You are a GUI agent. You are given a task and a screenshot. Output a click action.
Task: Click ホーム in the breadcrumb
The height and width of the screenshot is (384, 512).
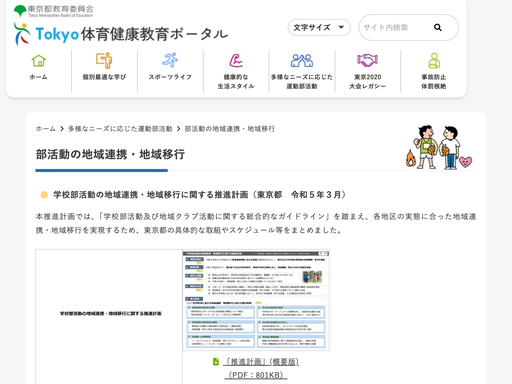[46, 129]
